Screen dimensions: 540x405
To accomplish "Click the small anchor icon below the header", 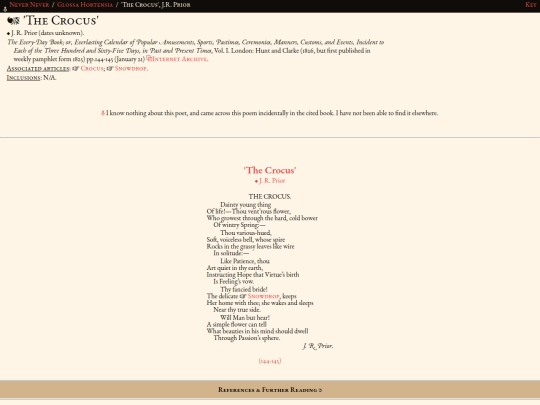I will pos(5,9).
